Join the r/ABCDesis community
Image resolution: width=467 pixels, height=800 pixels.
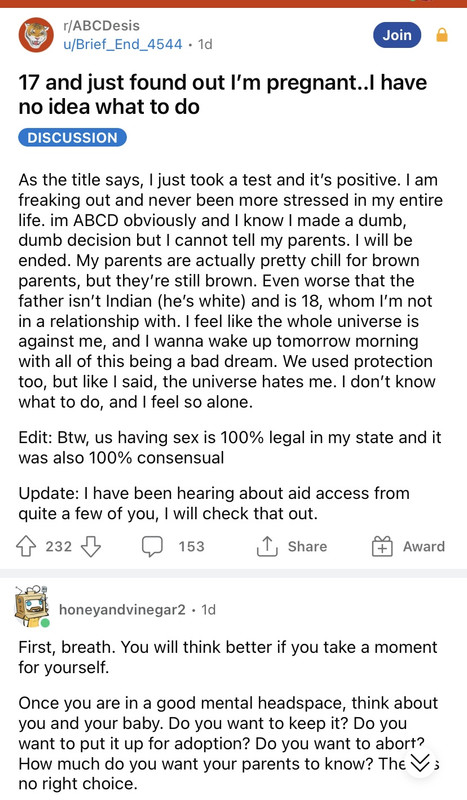397,35
